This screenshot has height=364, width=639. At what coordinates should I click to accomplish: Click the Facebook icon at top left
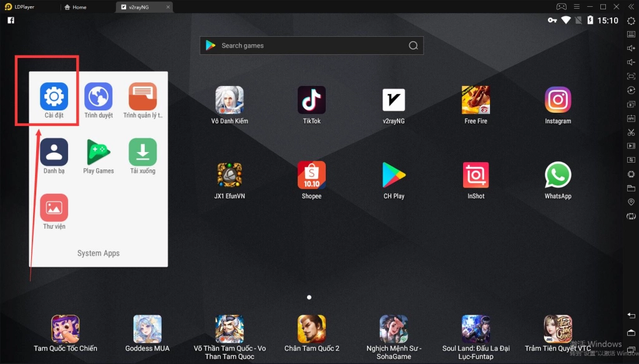[x=10, y=20]
